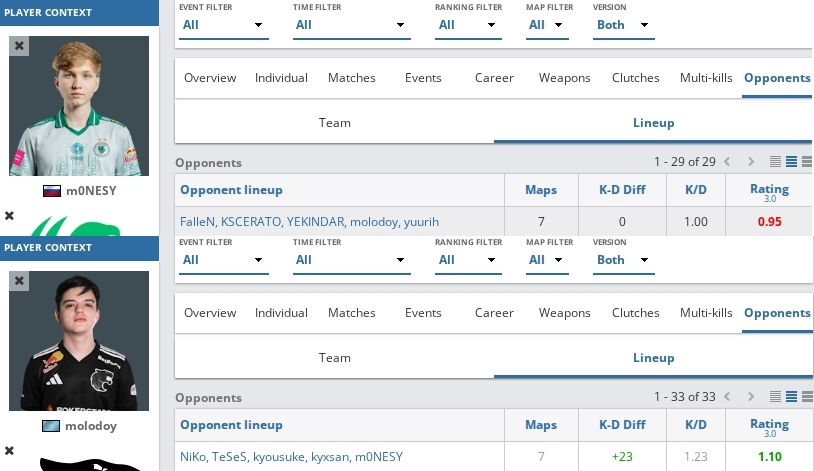
Task: Open Version dropdown in molodoy panel
Action: pyautogui.click(x=623, y=260)
